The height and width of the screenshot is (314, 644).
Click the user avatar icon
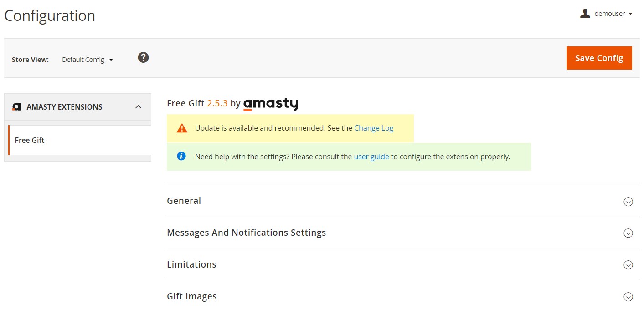[585, 13]
